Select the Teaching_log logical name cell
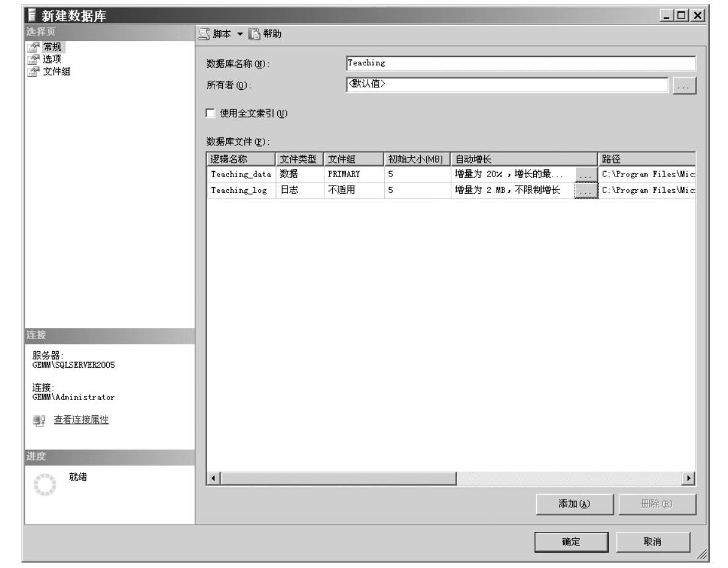This screenshot has width=728, height=568. (238, 191)
